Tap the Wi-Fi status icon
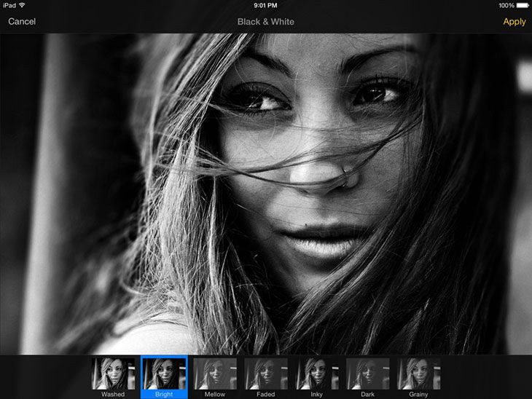 pyautogui.click(x=22, y=5)
